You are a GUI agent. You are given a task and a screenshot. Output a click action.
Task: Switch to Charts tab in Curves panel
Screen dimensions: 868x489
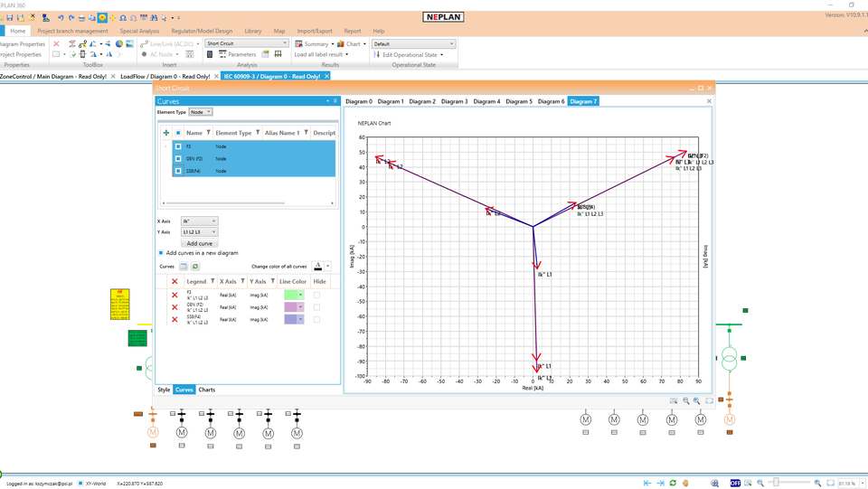[x=206, y=390]
